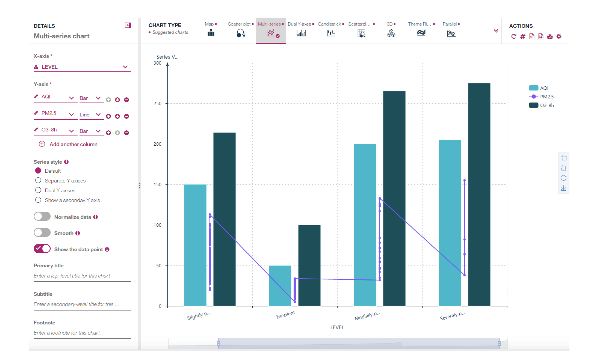Enable the Normalize data toggle

click(42, 217)
